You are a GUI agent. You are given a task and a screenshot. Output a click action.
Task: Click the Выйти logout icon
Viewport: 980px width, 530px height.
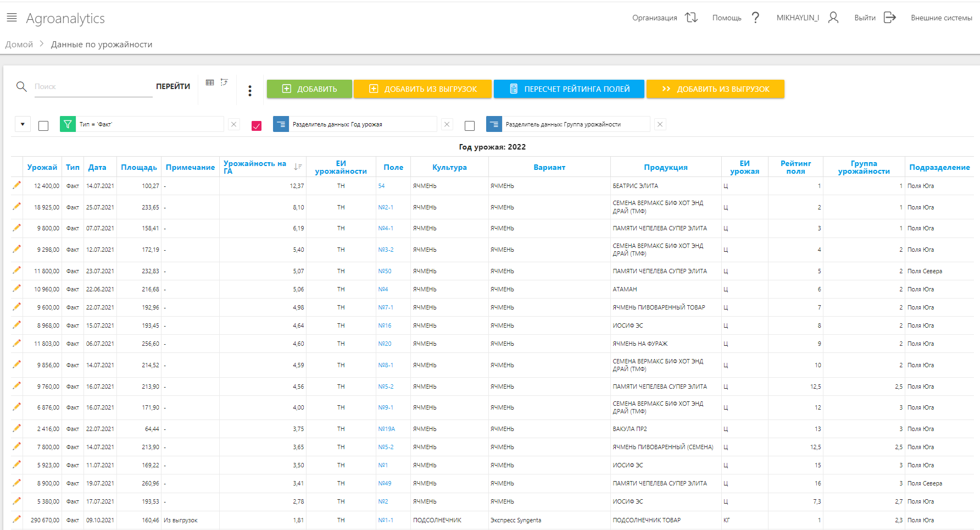[x=889, y=18]
